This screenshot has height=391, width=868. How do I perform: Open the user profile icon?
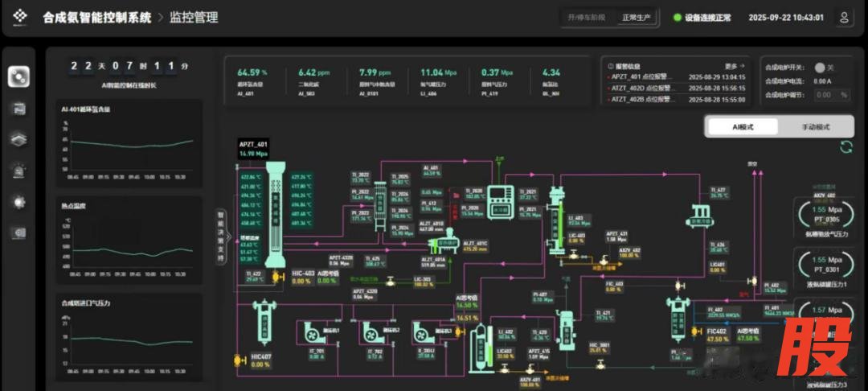tap(844, 17)
